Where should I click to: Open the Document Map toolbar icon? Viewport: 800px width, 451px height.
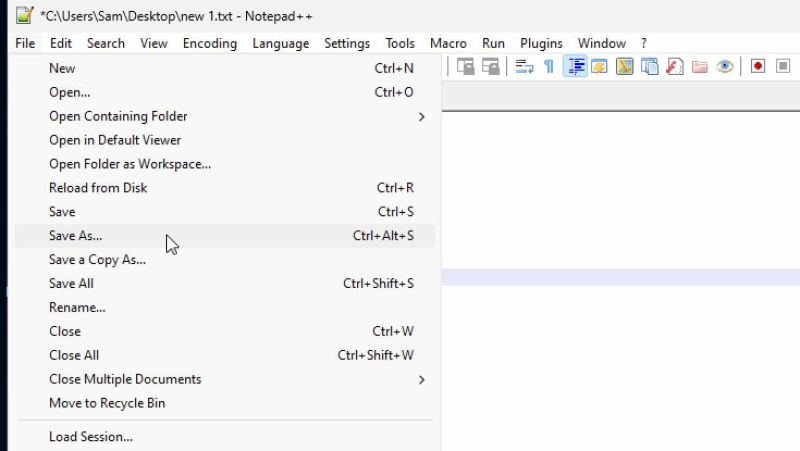point(624,67)
